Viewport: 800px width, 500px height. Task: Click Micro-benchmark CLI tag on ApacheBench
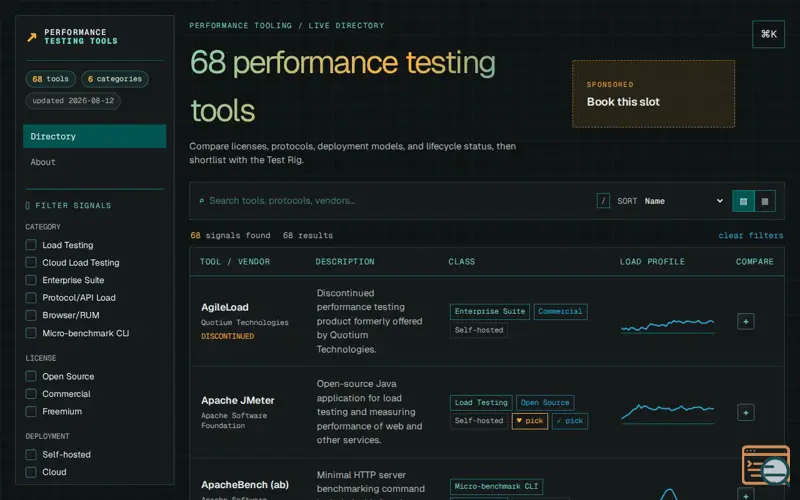496,486
